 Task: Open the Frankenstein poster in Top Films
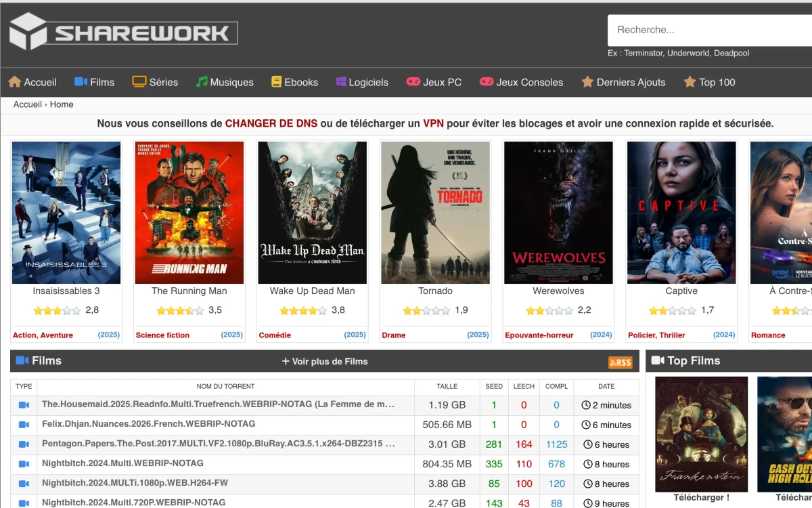pos(702,434)
